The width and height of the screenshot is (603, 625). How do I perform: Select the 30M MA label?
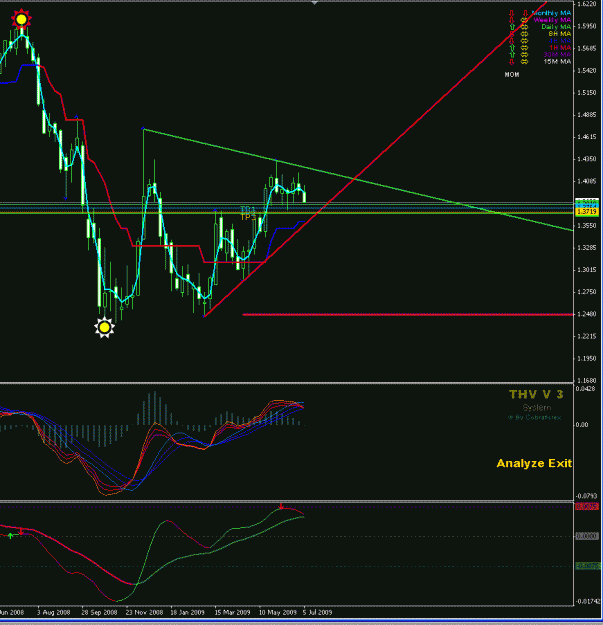(x=557, y=55)
